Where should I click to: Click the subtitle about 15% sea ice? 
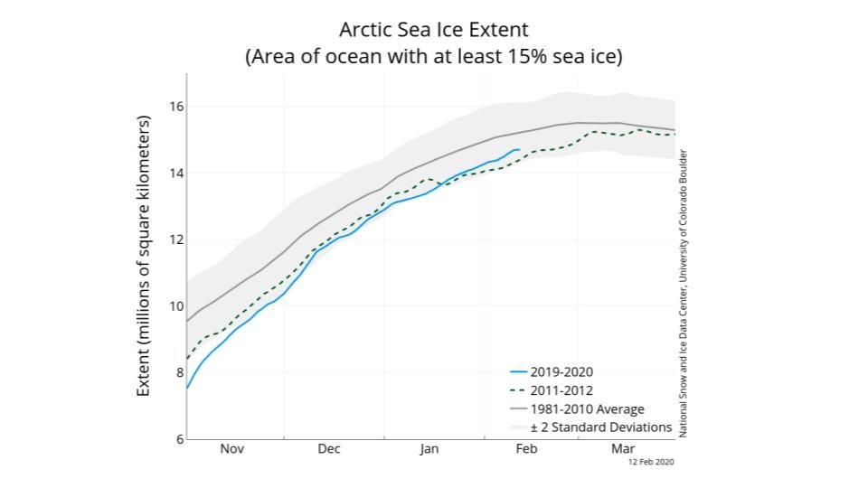click(x=434, y=57)
